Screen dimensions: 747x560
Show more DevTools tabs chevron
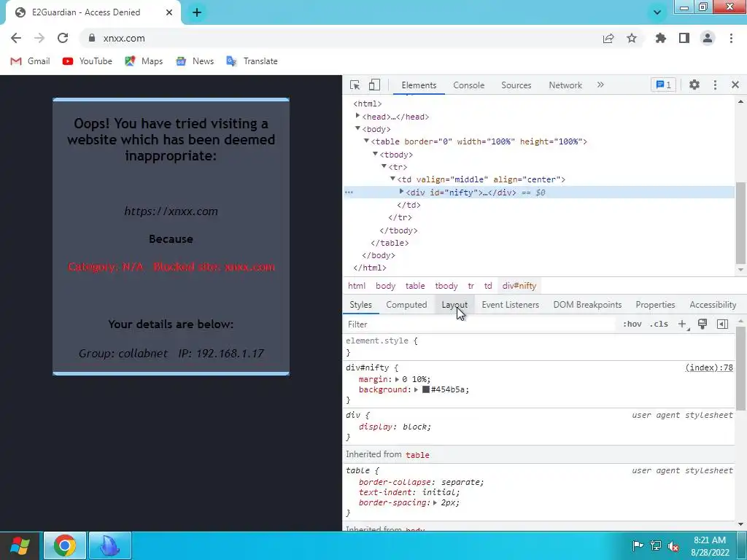point(600,85)
